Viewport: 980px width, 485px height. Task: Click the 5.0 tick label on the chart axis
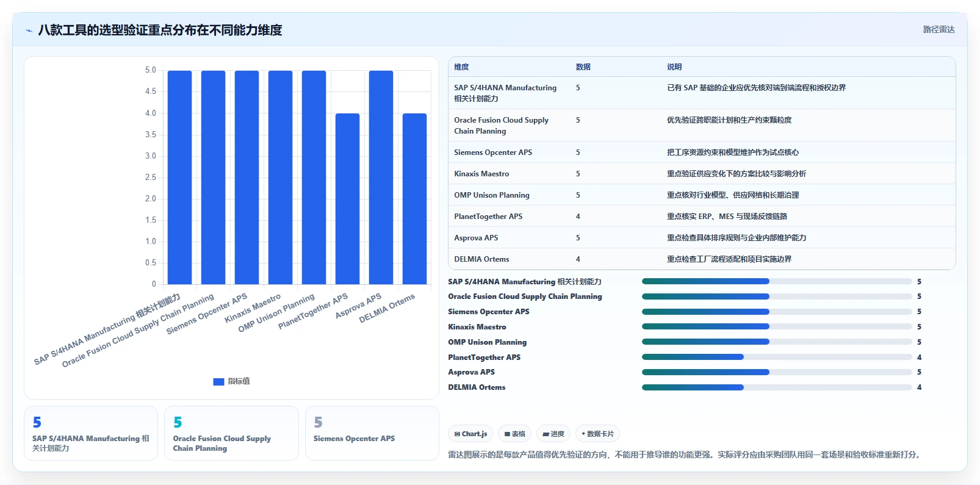pyautogui.click(x=151, y=70)
